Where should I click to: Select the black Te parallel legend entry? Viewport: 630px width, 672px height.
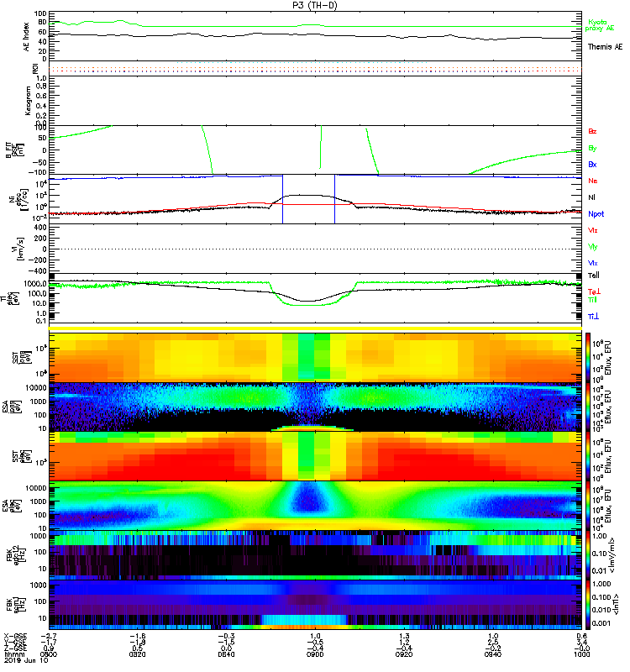pyautogui.click(x=594, y=276)
